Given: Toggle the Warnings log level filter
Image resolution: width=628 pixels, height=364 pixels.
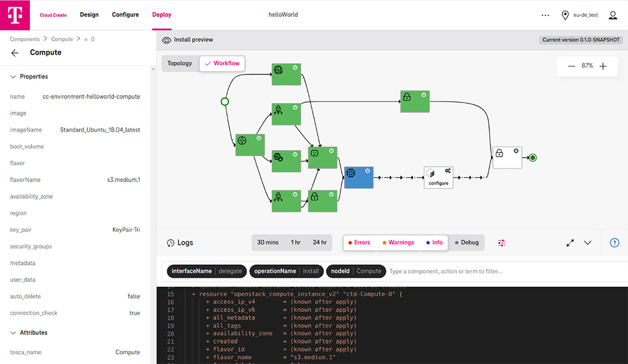Looking at the screenshot, I should [398, 242].
